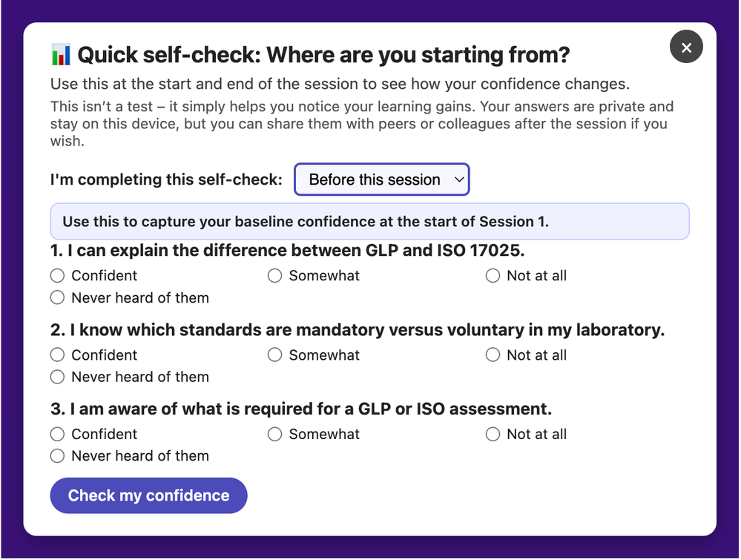Choose Never heard of them for question 3
Image resolution: width=741 pixels, height=560 pixels.
[x=58, y=456]
